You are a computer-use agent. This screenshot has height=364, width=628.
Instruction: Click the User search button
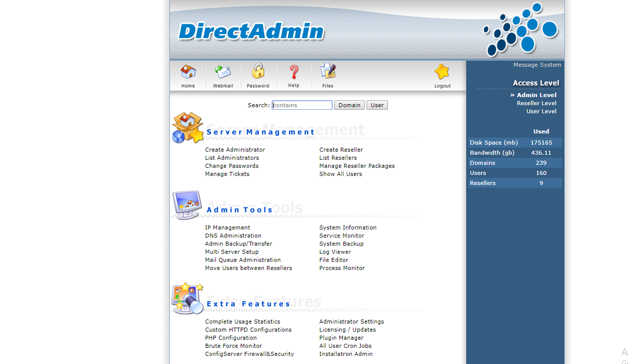click(377, 105)
